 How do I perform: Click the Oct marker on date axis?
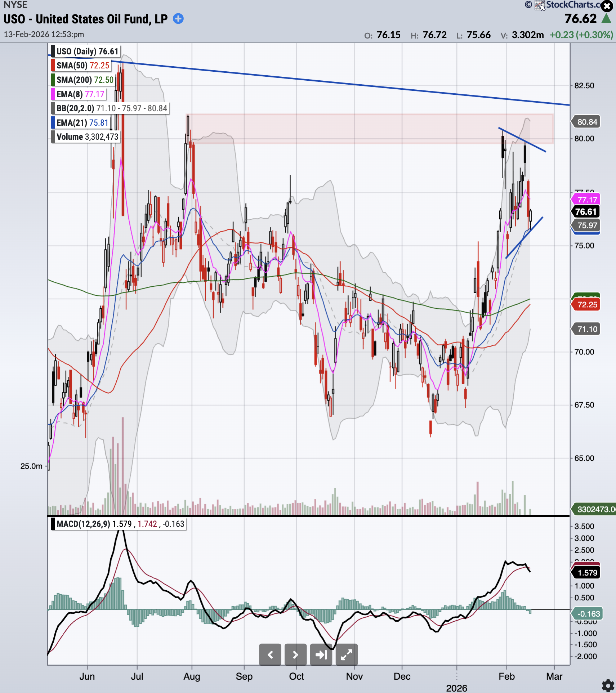point(296,676)
